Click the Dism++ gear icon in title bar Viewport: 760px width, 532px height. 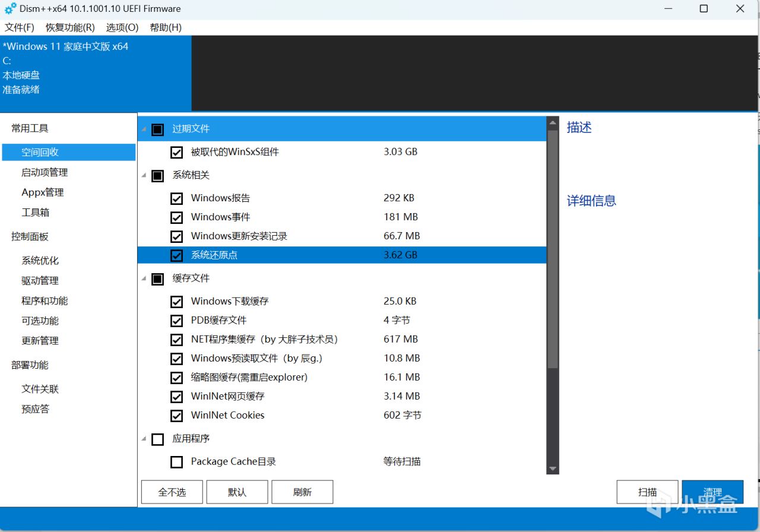pos(10,9)
